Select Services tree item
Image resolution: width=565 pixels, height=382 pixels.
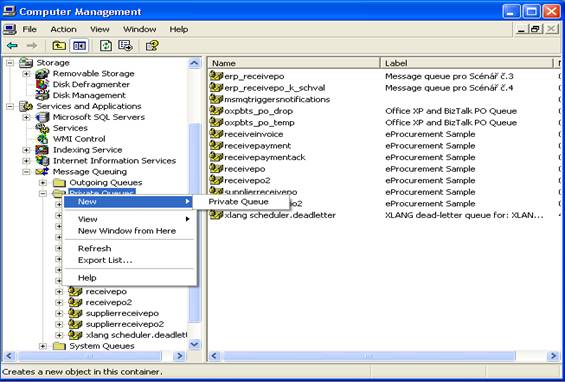(x=70, y=128)
